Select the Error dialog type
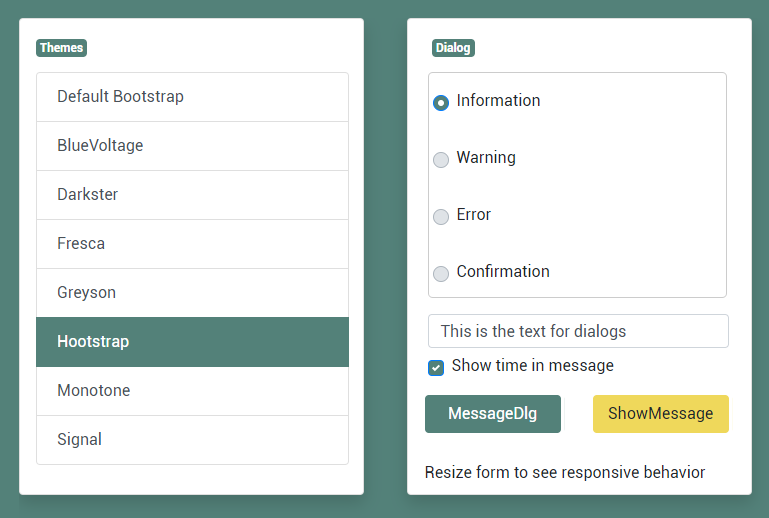 tap(441, 216)
